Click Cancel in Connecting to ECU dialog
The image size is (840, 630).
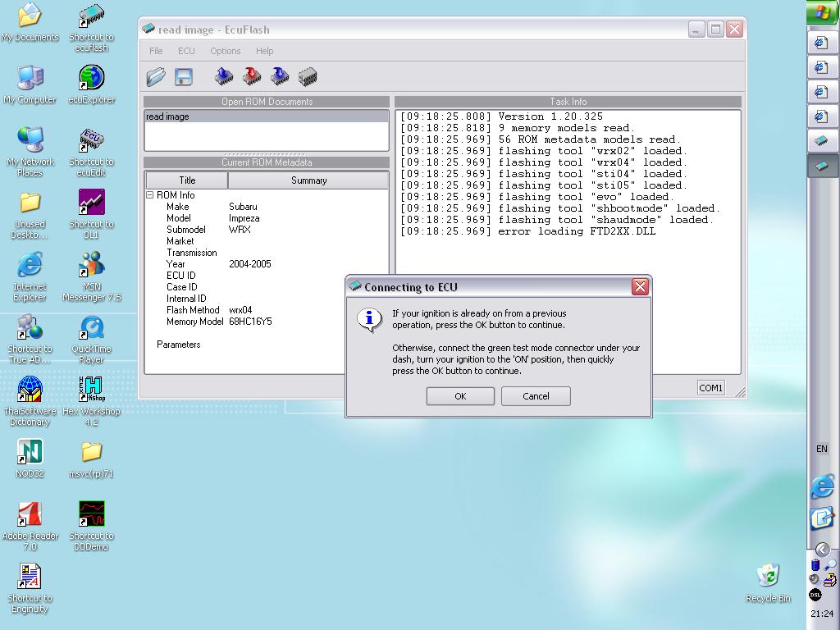536,396
